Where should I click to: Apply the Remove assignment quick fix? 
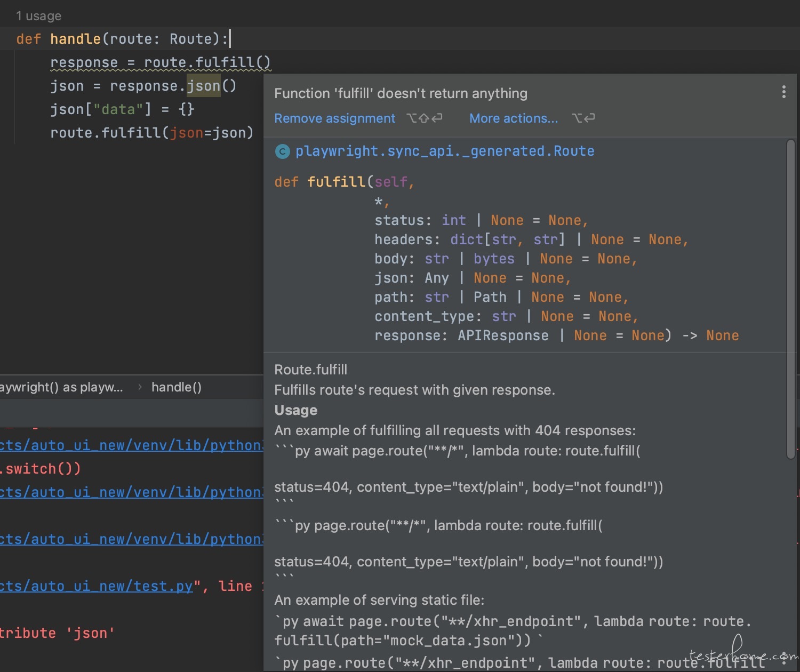pyautogui.click(x=335, y=118)
